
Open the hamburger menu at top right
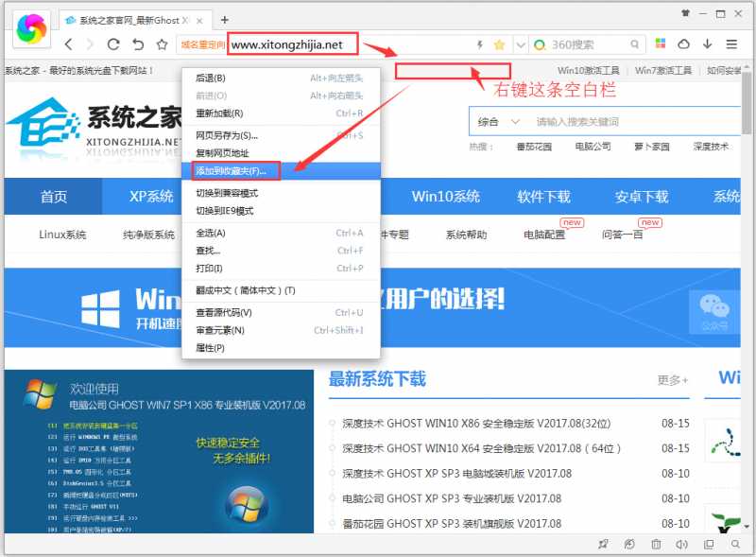(x=730, y=44)
